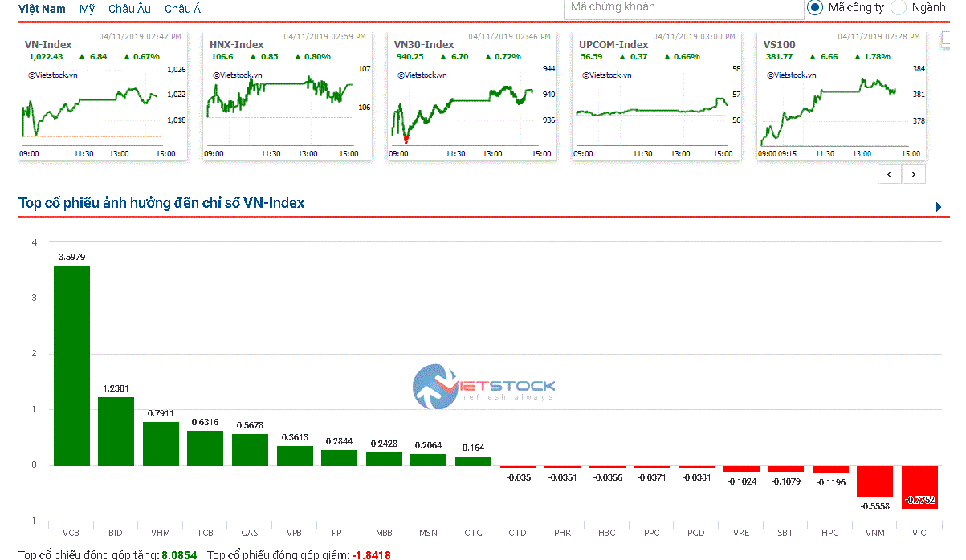Click the tall green VCB bar
The width and height of the screenshot is (966, 560).
pyautogui.click(x=71, y=365)
